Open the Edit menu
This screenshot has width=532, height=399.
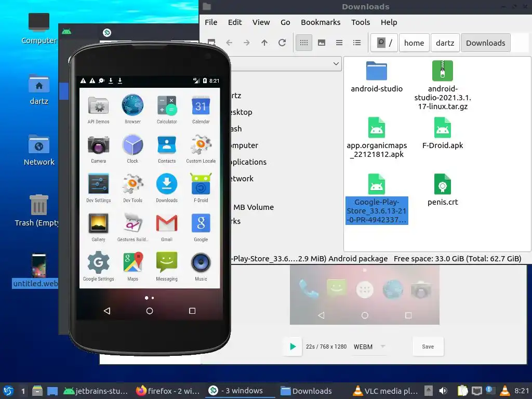point(235,22)
